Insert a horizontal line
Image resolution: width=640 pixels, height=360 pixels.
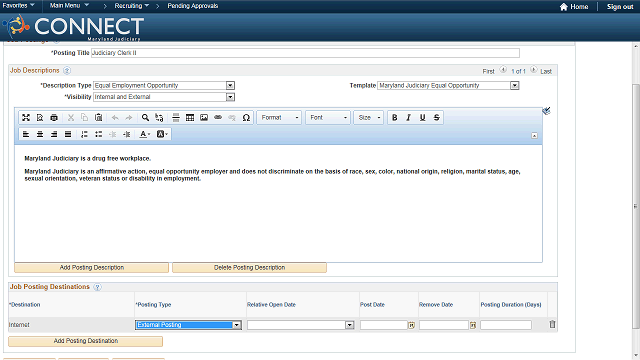[x=176, y=118]
